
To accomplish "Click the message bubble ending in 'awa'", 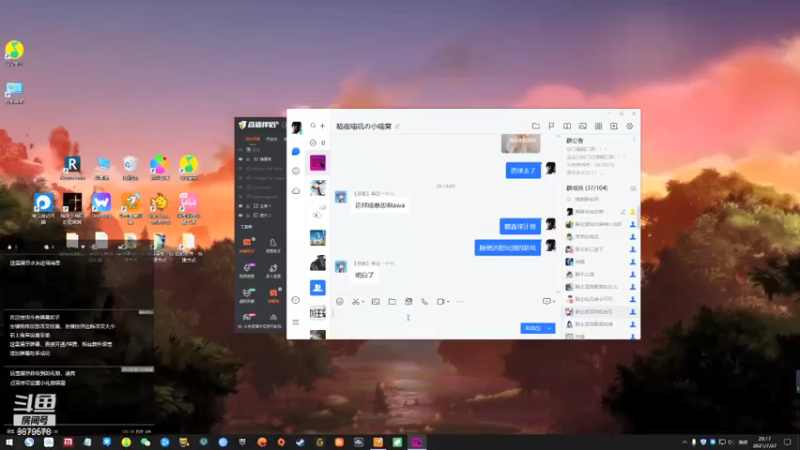I will [x=380, y=205].
